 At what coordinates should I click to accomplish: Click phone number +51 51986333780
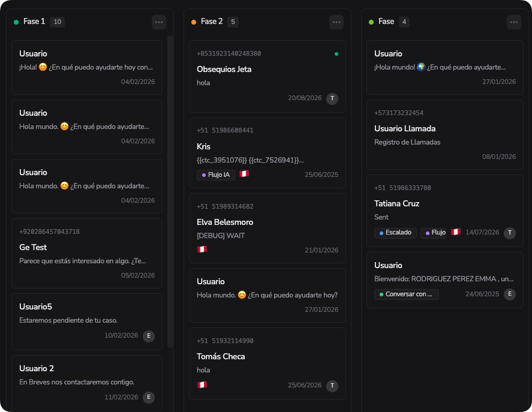coord(402,188)
